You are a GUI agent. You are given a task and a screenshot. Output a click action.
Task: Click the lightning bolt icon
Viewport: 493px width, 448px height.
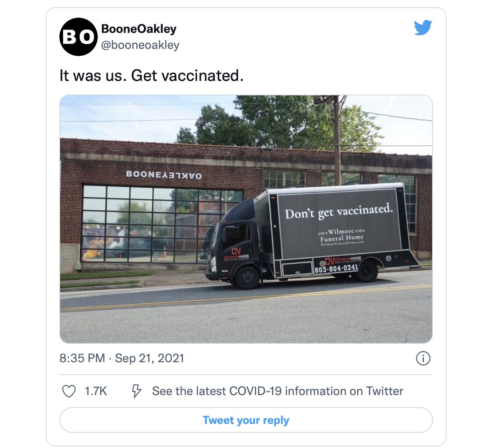pos(137,391)
